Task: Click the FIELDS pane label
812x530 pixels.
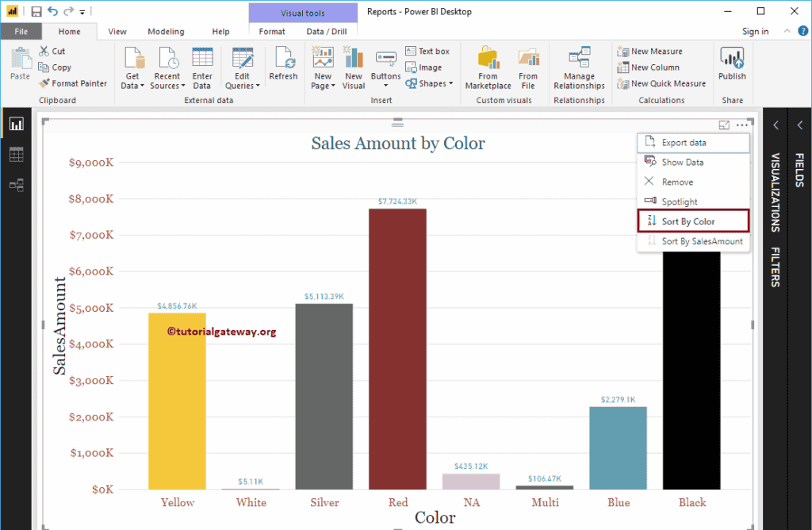Action: [x=799, y=170]
